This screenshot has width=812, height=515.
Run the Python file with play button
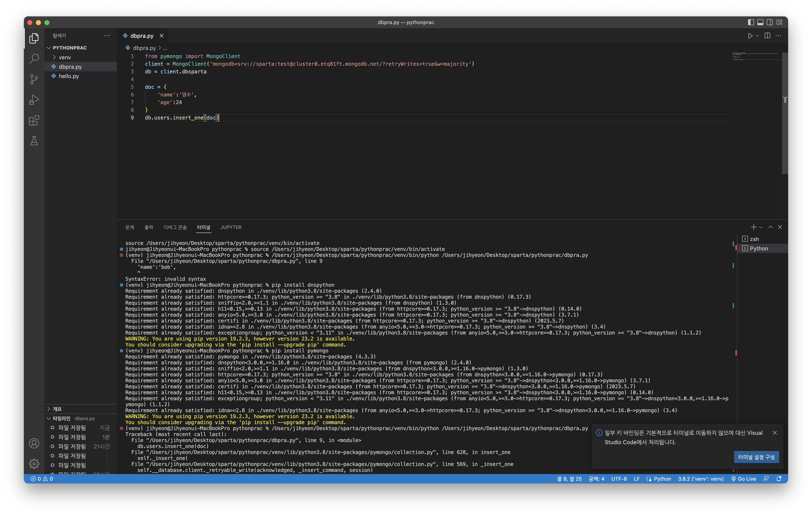pos(750,36)
